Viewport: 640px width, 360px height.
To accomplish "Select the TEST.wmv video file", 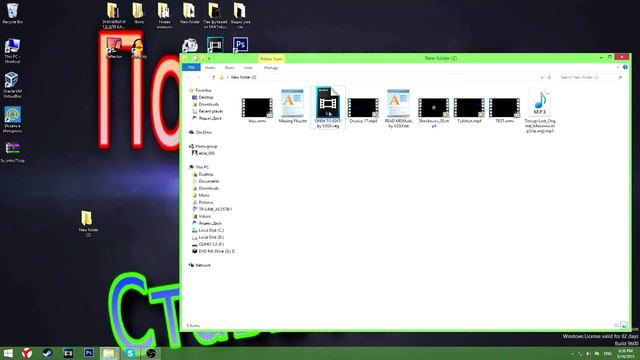I will 504,110.
